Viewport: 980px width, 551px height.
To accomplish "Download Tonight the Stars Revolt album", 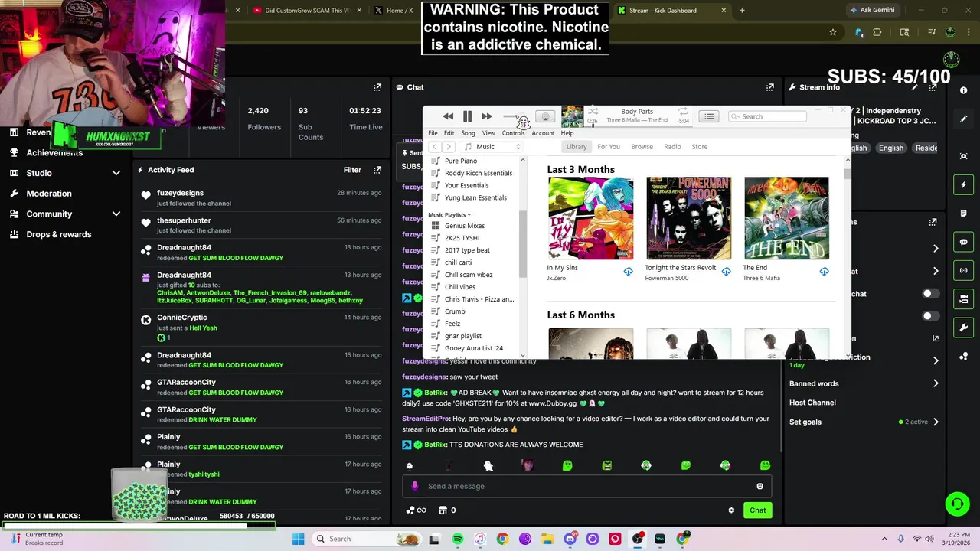I will tap(726, 272).
